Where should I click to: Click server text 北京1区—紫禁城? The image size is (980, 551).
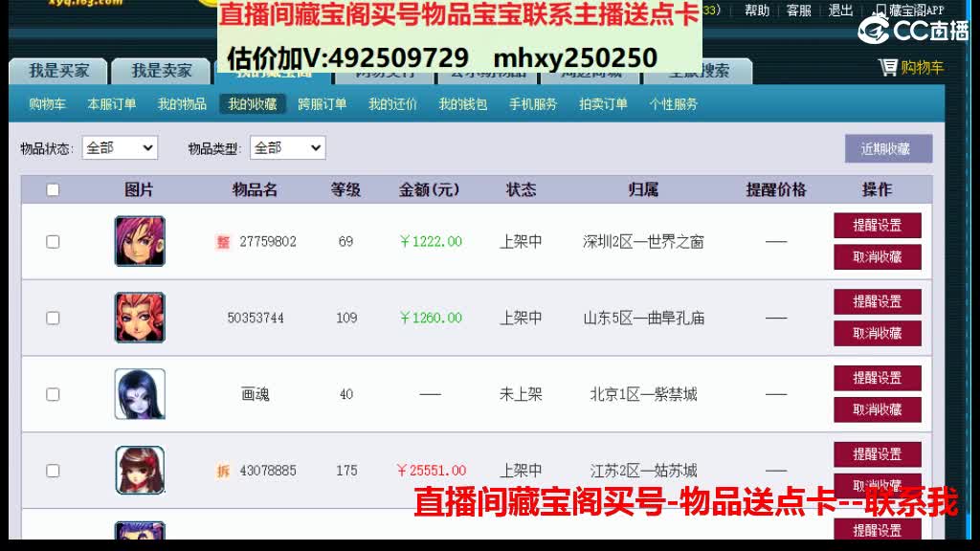pyautogui.click(x=643, y=394)
